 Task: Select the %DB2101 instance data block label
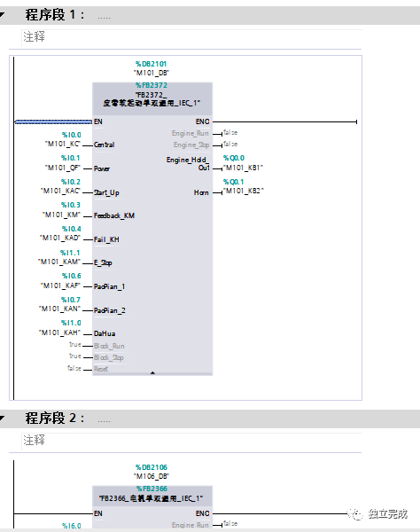pos(152,64)
